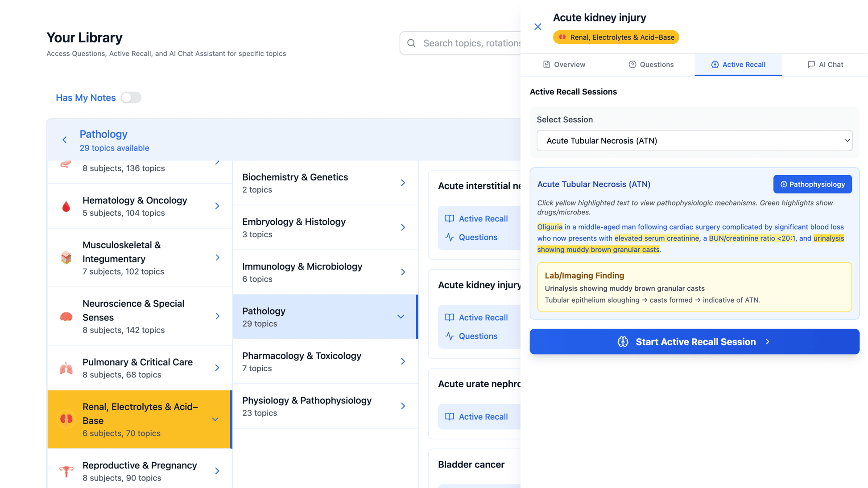Expand Pharmacology & Toxicology subject

click(x=402, y=361)
